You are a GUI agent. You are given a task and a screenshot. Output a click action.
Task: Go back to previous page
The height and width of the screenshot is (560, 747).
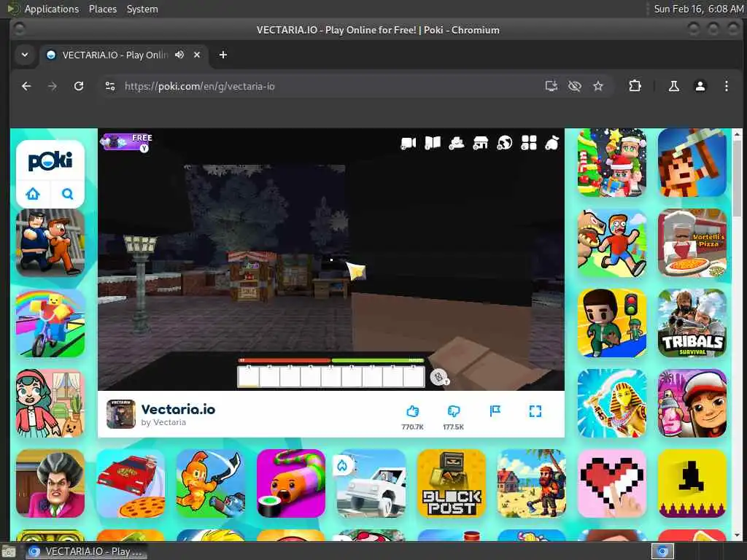click(x=26, y=86)
